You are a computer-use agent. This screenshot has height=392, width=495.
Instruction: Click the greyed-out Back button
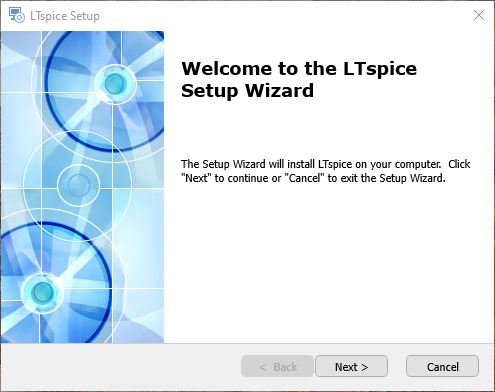tap(277, 366)
